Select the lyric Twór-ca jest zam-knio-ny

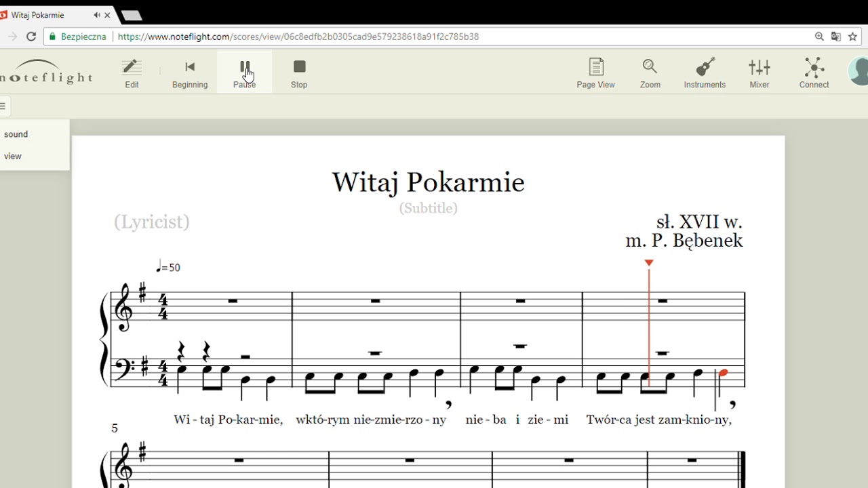[659, 420]
